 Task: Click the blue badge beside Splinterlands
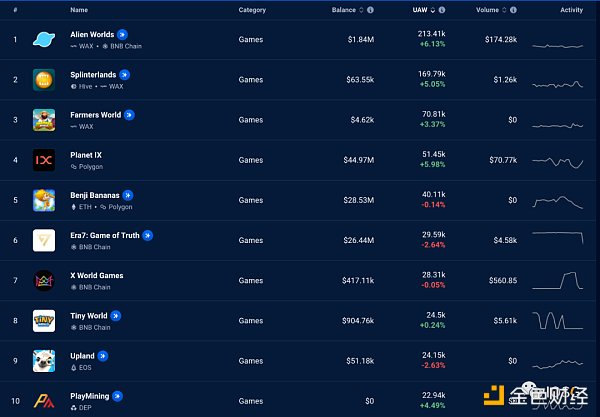click(124, 75)
